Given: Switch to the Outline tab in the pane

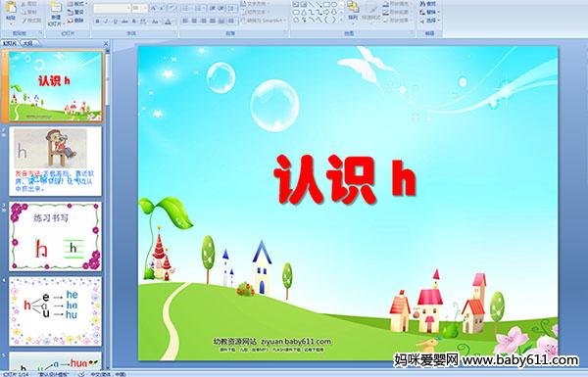Looking at the screenshot, I should (28, 43).
